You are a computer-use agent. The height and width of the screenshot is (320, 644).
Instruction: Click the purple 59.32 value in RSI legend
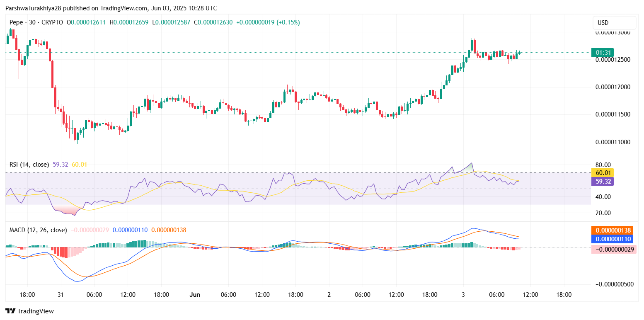point(61,165)
